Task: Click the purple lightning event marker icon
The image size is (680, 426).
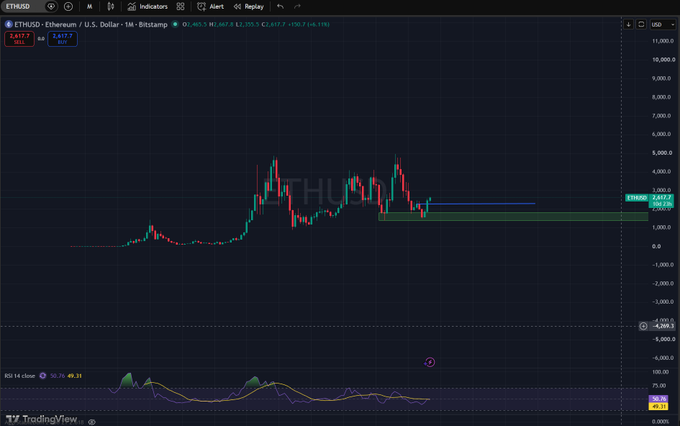Action: 430,362
